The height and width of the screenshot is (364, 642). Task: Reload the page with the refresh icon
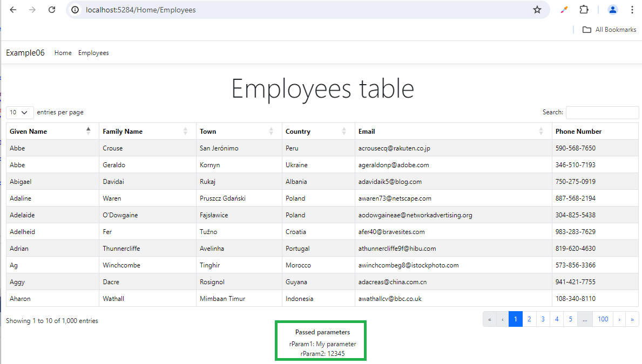pos(52,10)
